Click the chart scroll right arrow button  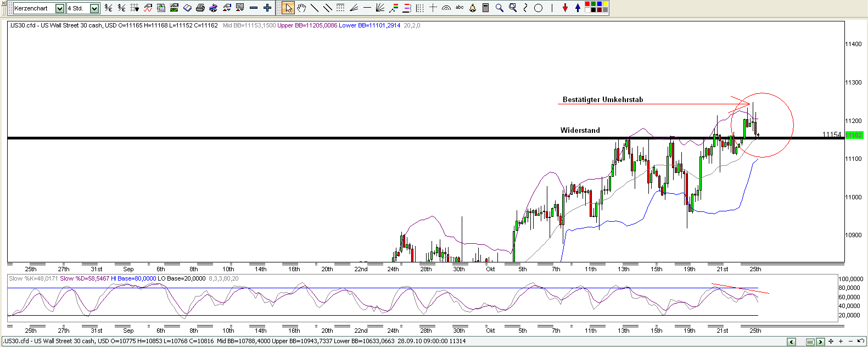coord(820,342)
